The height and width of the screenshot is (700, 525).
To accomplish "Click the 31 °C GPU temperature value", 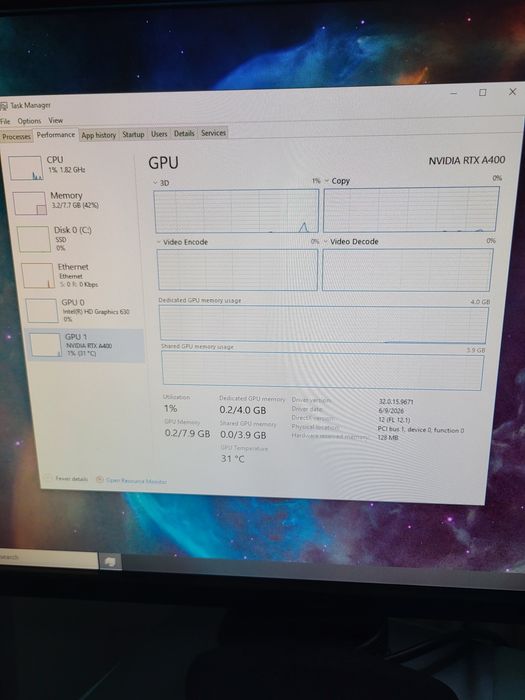I will [233, 458].
